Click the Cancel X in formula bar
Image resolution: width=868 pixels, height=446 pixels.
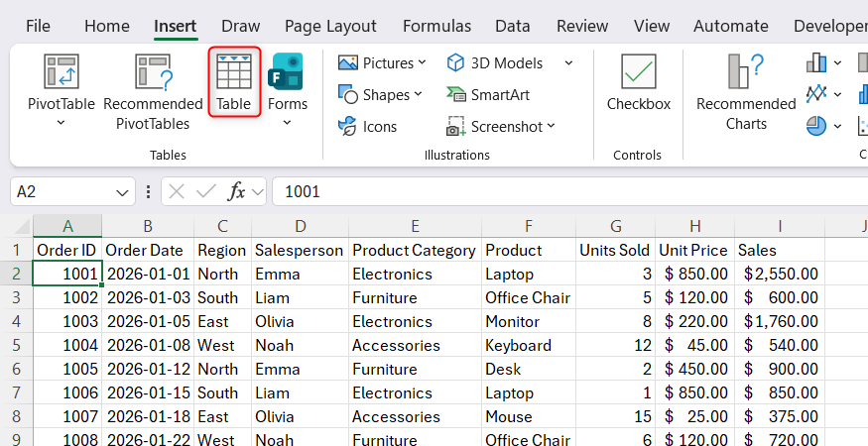pos(176,191)
